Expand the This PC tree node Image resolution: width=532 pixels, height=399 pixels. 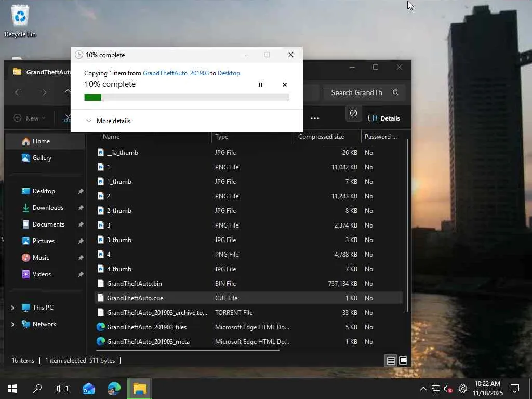[13, 308]
